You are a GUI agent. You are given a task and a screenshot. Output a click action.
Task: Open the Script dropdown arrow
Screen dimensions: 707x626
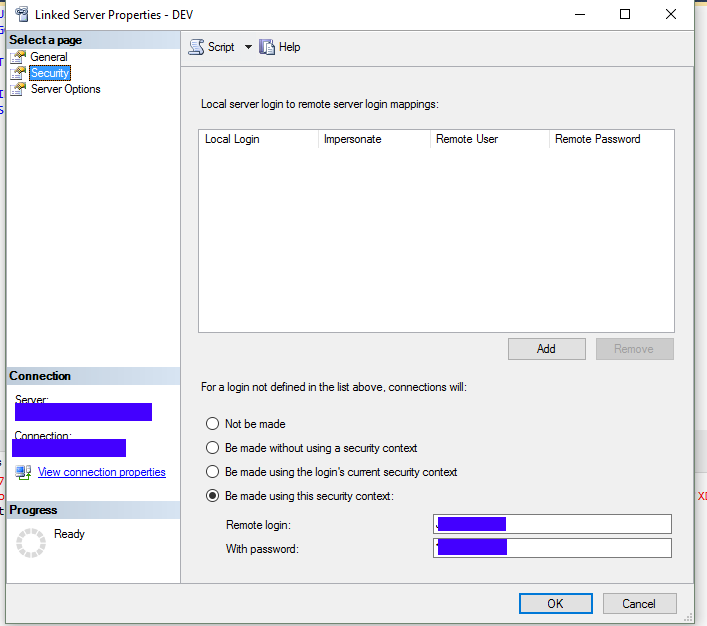pos(248,47)
